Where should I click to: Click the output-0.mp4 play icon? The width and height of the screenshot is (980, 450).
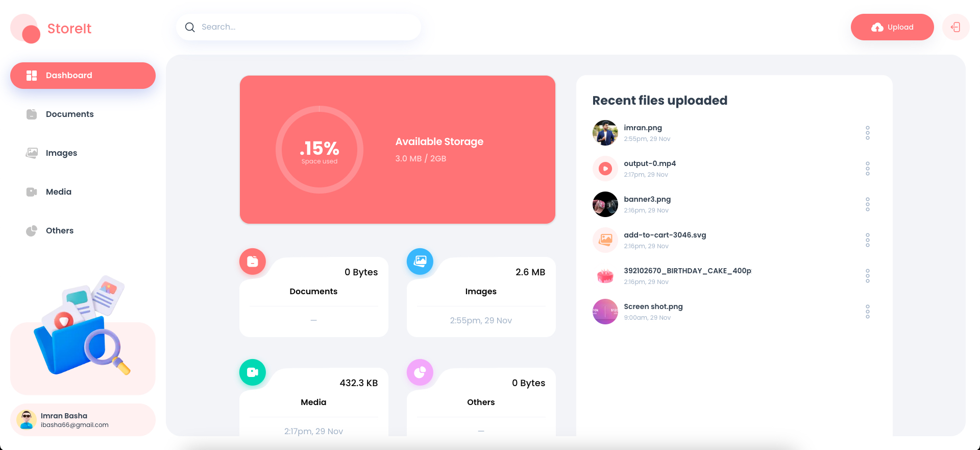(605, 169)
